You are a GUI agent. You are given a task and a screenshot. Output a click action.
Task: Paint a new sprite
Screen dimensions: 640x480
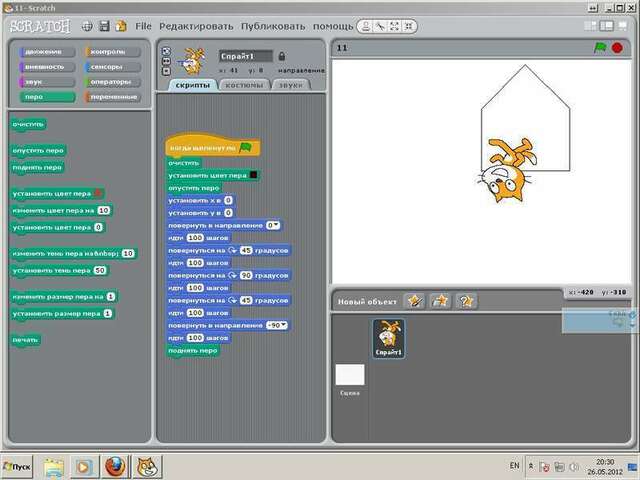(x=415, y=301)
